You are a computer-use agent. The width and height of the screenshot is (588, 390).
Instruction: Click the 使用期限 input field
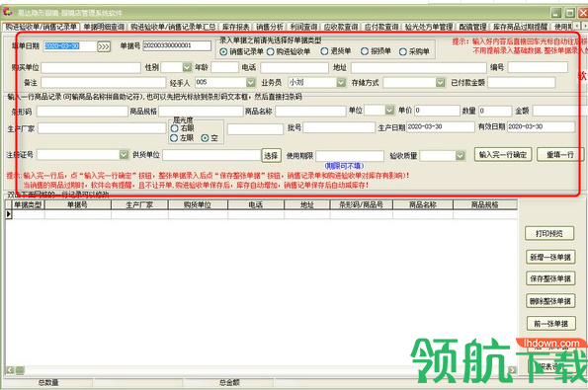(350, 156)
